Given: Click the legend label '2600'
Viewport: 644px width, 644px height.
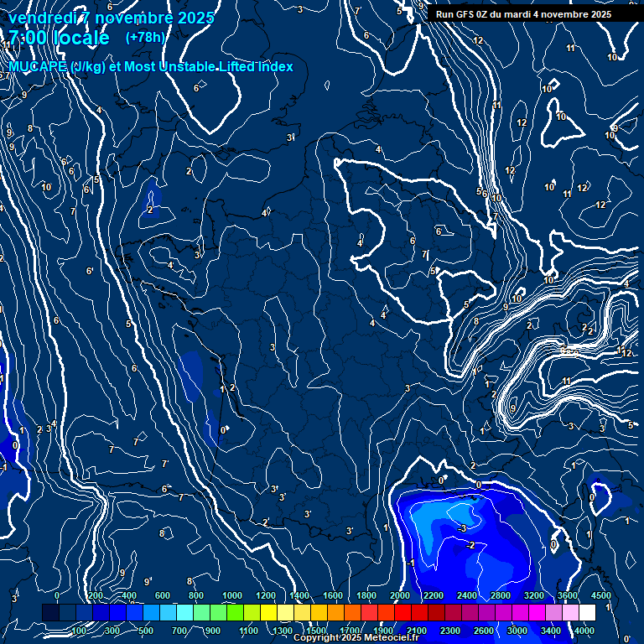Looking at the screenshot, I should click(483, 631).
